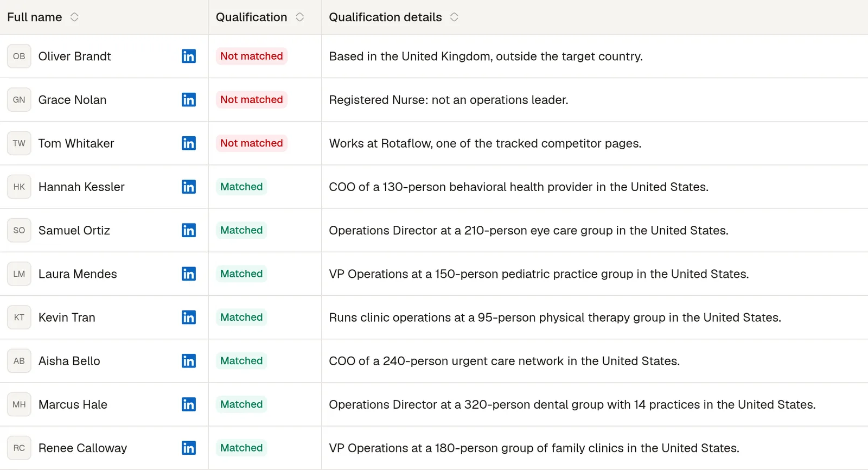Click the OB avatar for Oliver Brandt
Viewport: 868px width, 470px height.
tap(19, 56)
